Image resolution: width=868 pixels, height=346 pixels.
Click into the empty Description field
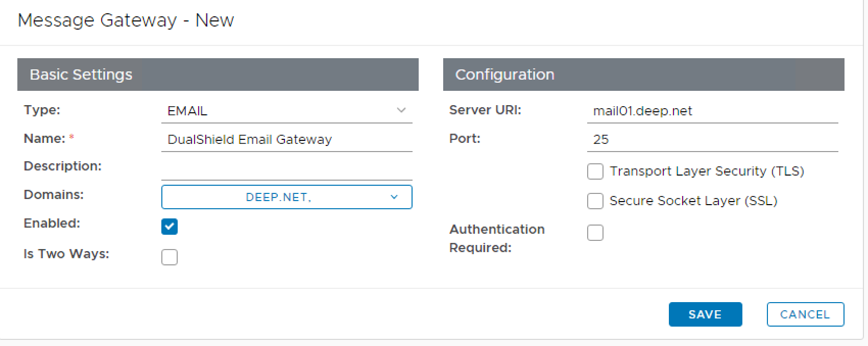point(286,168)
